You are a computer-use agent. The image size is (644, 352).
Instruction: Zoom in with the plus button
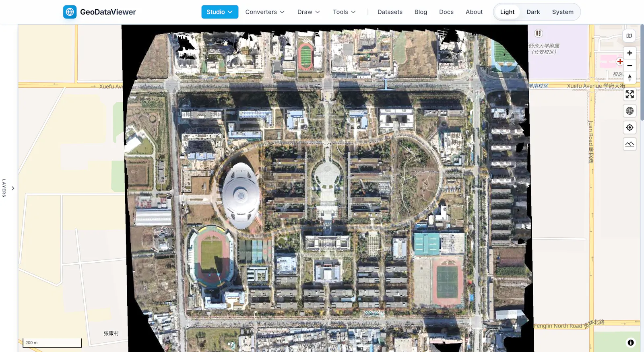coord(630,53)
